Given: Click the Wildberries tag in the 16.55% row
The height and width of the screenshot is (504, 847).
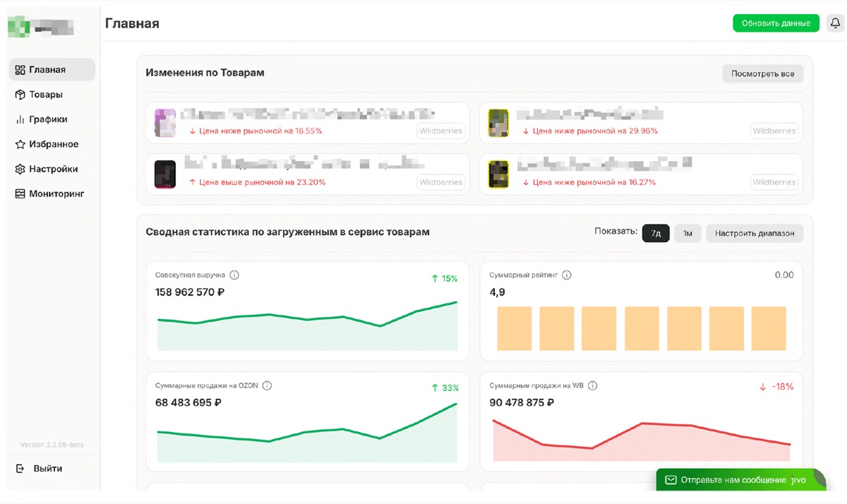Looking at the screenshot, I should pyautogui.click(x=441, y=131).
